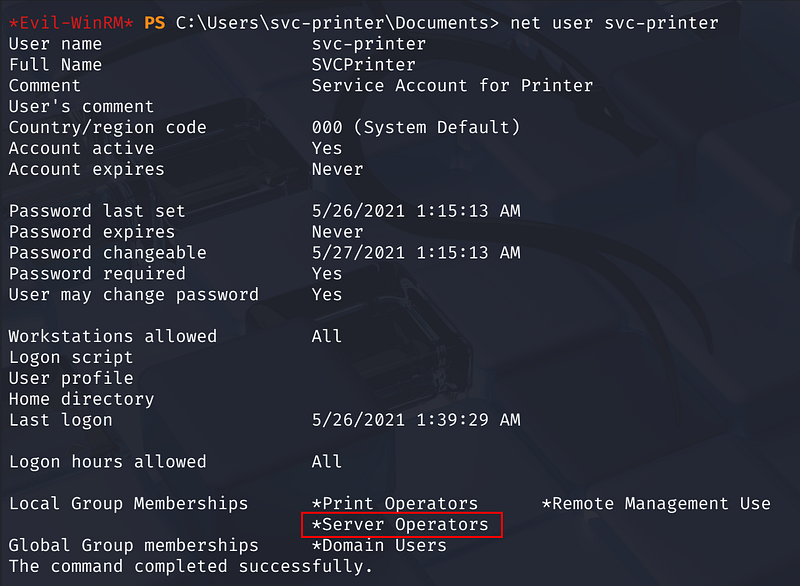The width and height of the screenshot is (800, 586).
Task: Click the Last logon timestamp value
Action: (x=416, y=420)
